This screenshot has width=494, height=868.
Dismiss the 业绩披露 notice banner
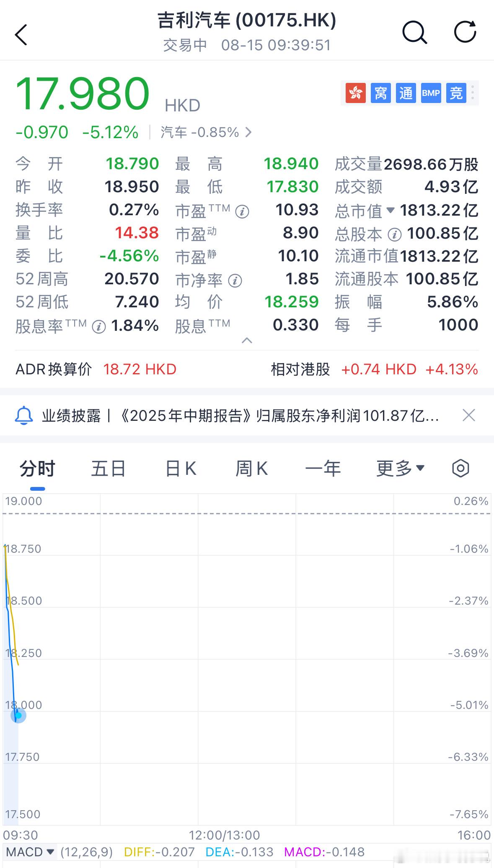(x=468, y=415)
